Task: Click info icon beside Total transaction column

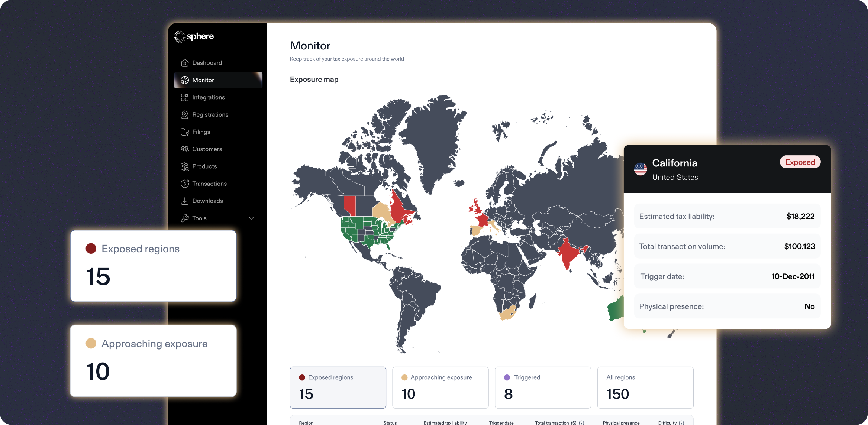Action: pyautogui.click(x=581, y=423)
